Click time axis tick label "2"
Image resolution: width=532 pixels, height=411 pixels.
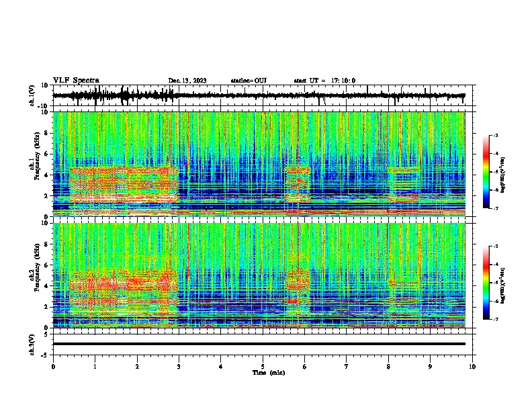[137, 367]
